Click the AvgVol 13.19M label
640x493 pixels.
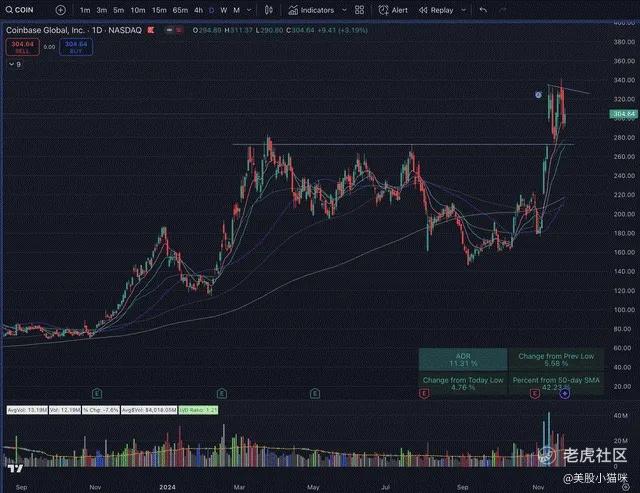click(27, 410)
